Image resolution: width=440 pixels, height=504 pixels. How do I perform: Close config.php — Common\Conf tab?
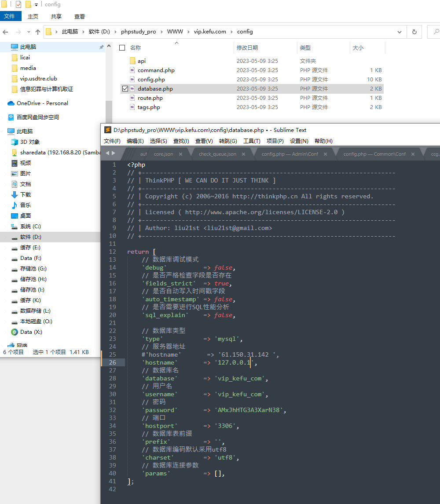click(413, 154)
